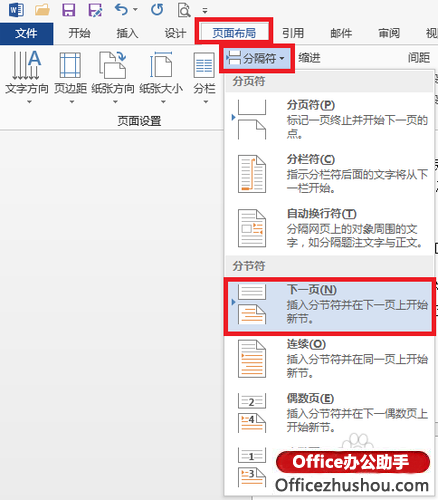Click the 页面设置 group label
Screen dimensions: 438x500
pos(139,121)
